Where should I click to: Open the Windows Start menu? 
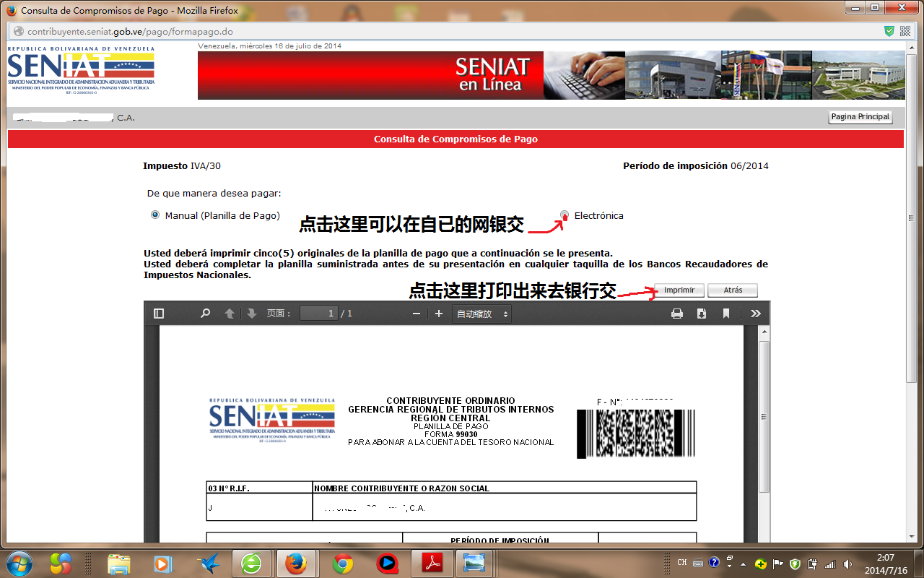click(x=19, y=563)
